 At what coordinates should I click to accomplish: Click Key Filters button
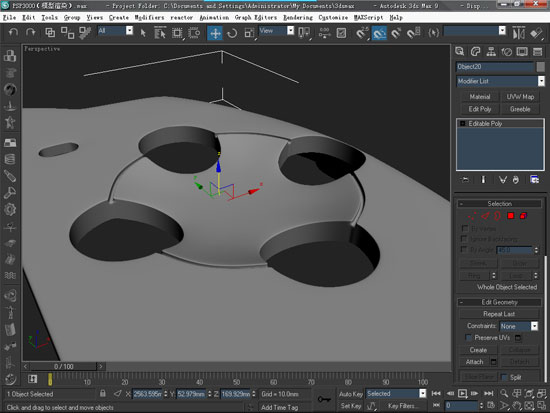(402, 406)
